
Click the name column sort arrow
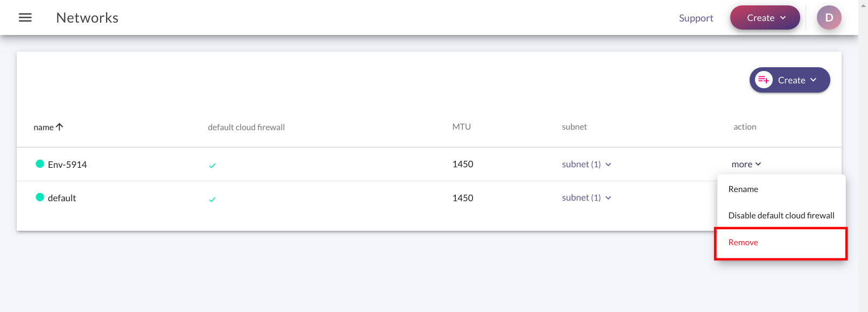(60, 127)
